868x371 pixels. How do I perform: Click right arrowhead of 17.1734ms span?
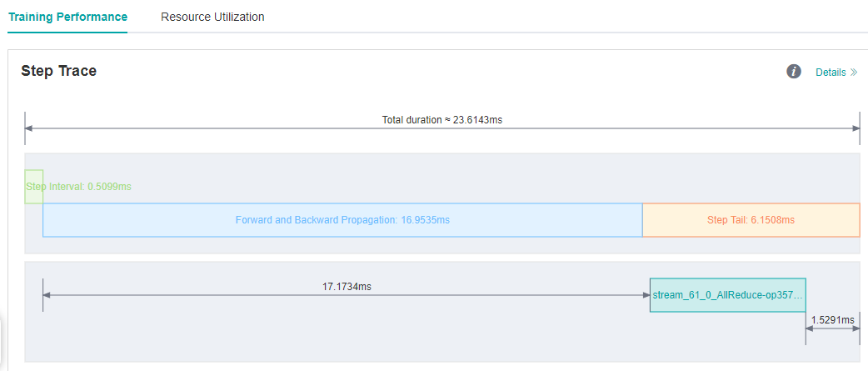646,295
